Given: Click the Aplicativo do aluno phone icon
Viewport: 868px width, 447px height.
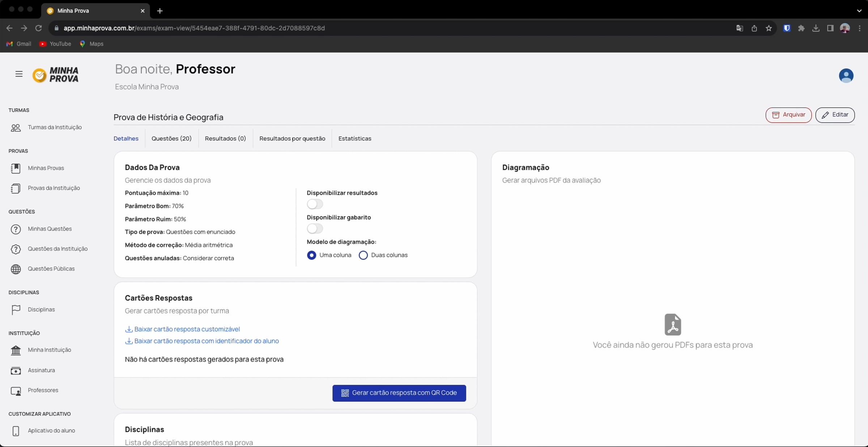Looking at the screenshot, I should coord(16,431).
